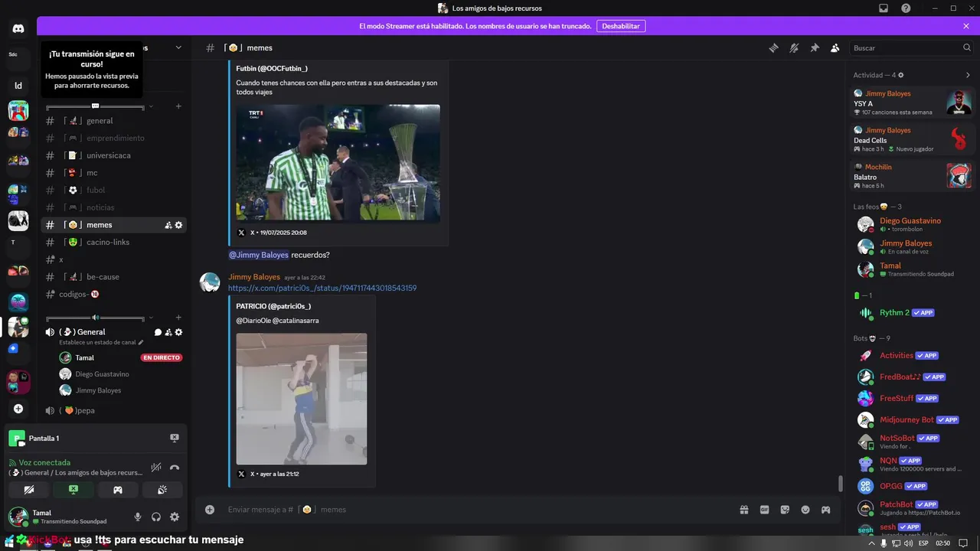Dismiss the Streamer mode banner
The width and height of the screenshot is (980, 551).
966,26
